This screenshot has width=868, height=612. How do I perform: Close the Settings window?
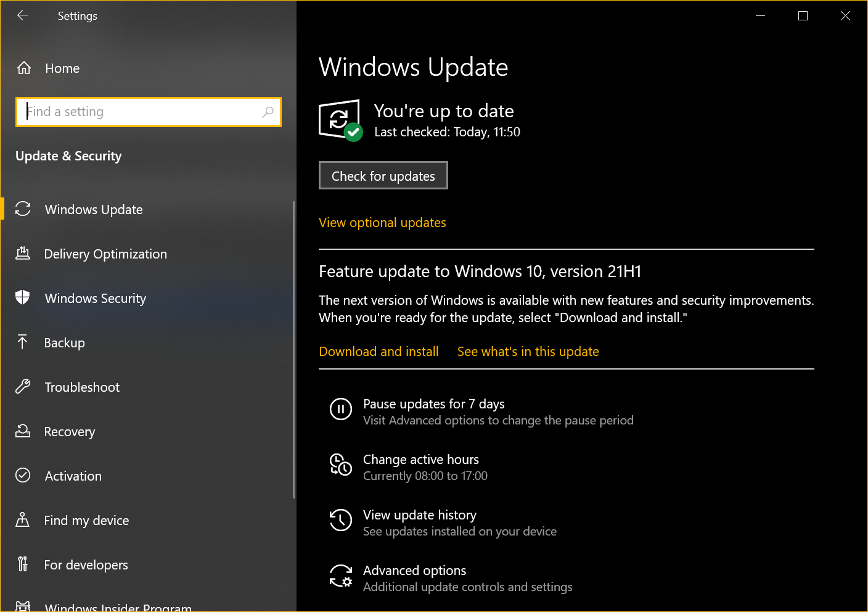(x=845, y=15)
